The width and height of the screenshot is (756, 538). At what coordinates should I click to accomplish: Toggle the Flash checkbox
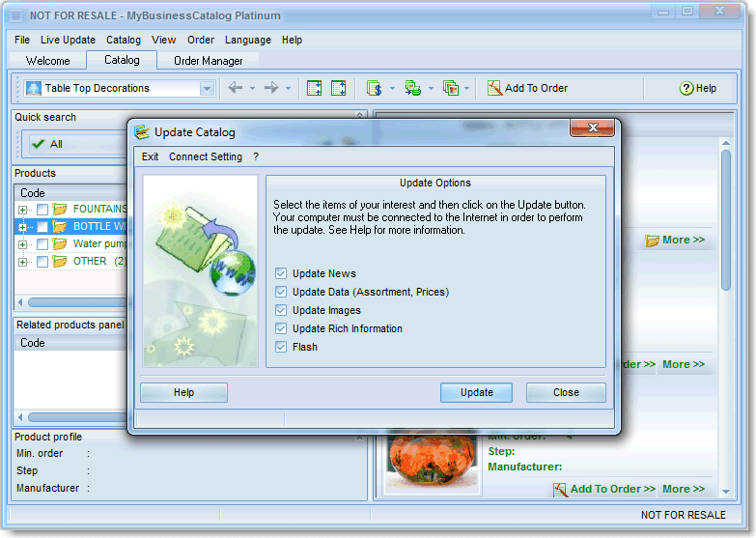point(281,347)
